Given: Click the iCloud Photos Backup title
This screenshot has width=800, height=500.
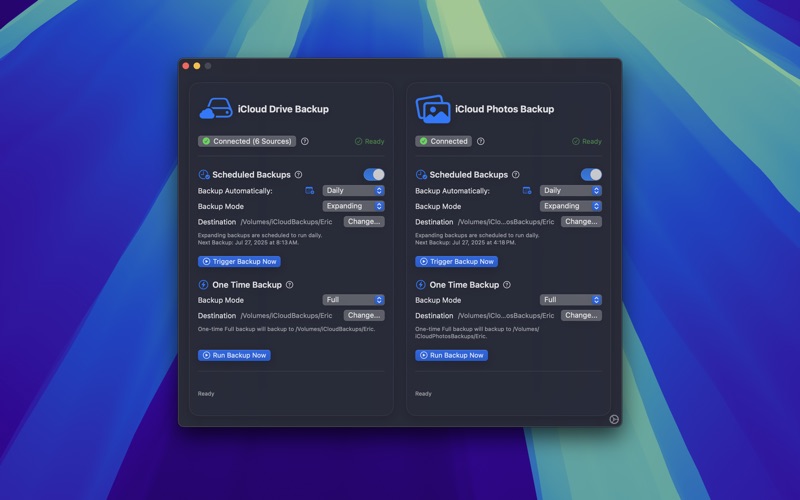Looking at the screenshot, I should (505, 109).
